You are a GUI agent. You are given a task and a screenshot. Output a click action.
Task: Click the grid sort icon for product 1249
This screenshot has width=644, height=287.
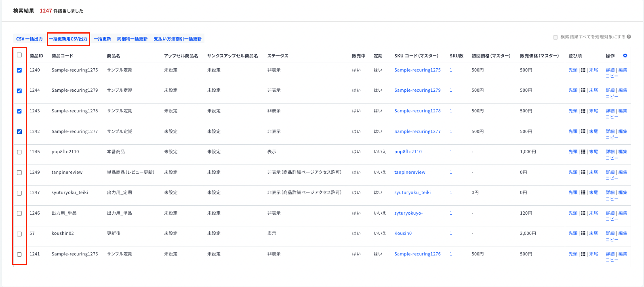(x=583, y=173)
